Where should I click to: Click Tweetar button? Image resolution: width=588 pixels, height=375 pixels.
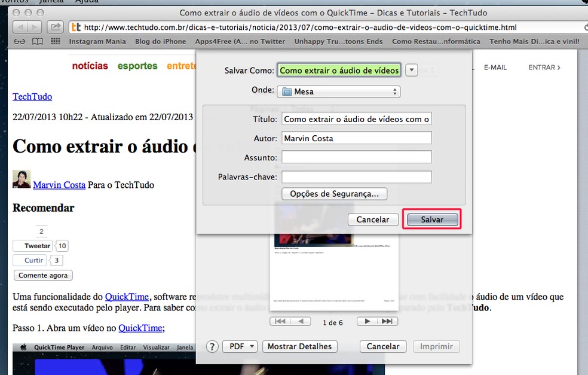pyautogui.click(x=33, y=246)
